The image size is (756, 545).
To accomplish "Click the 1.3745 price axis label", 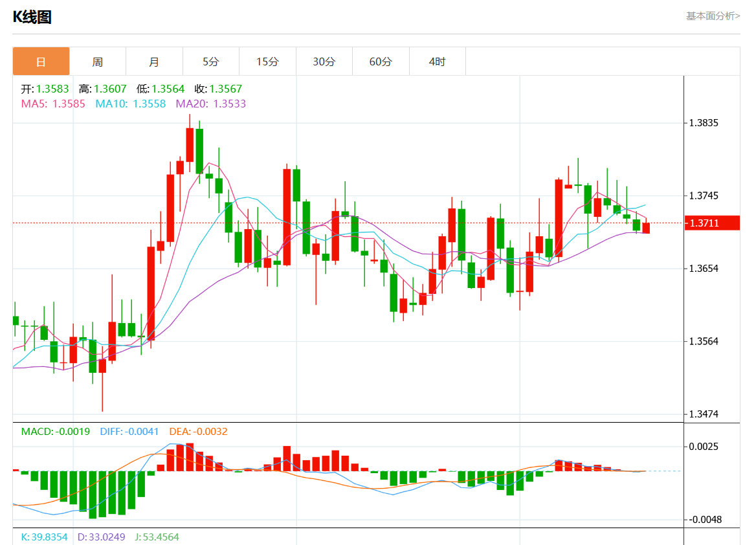I will (x=704, y=195).
